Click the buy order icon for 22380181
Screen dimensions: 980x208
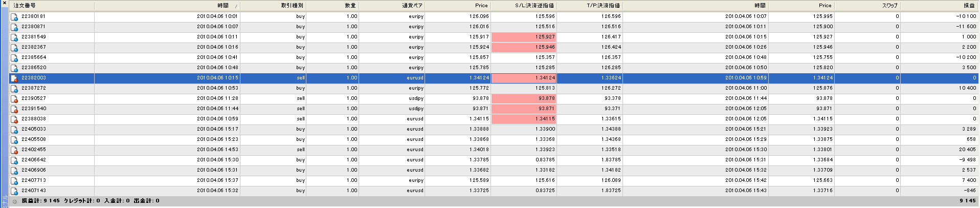(x=14, y=16)
